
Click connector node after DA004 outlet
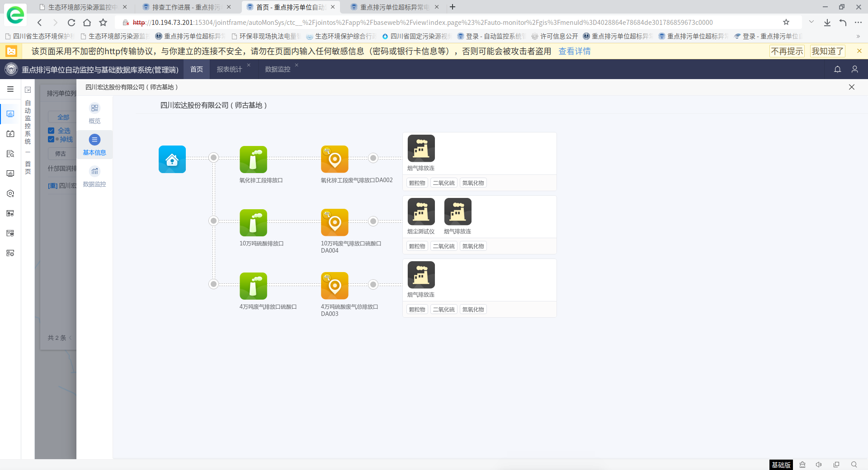tap(373, 221)
